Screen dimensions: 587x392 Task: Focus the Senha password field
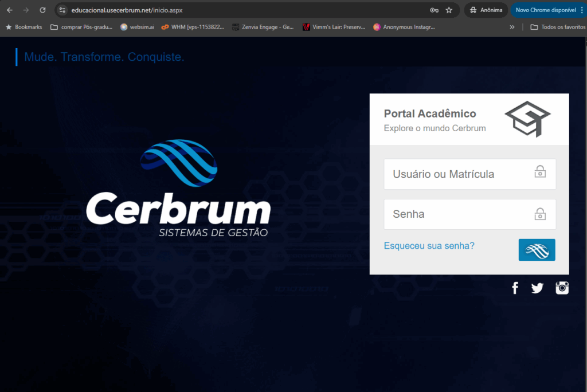(470, 214)
